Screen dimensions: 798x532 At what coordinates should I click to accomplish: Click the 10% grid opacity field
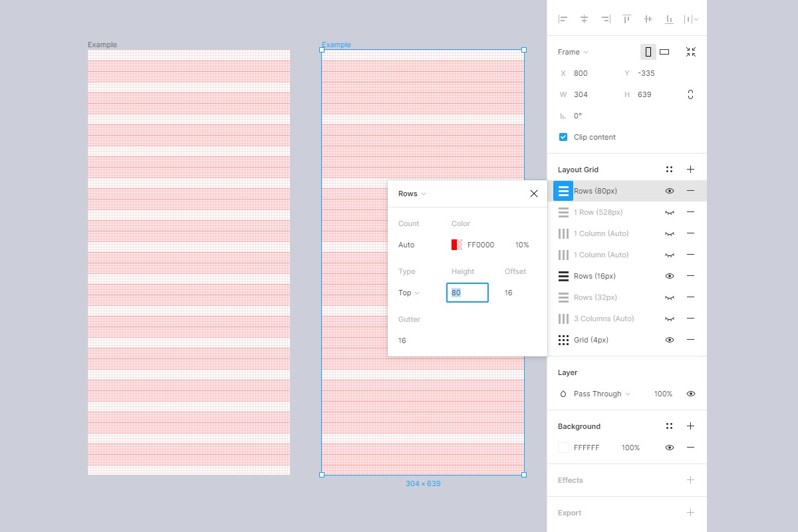tap(522, 245)
